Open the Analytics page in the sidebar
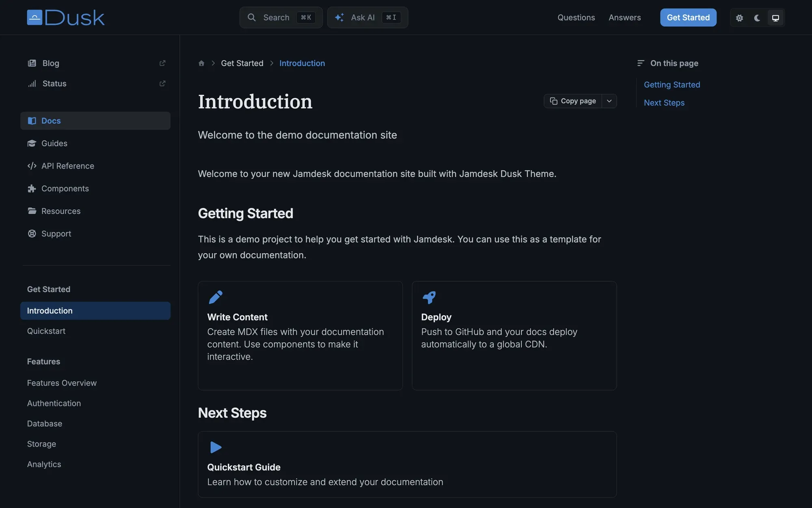The height and width of the screenshot is (508, 812). click(x=95, y=464)
